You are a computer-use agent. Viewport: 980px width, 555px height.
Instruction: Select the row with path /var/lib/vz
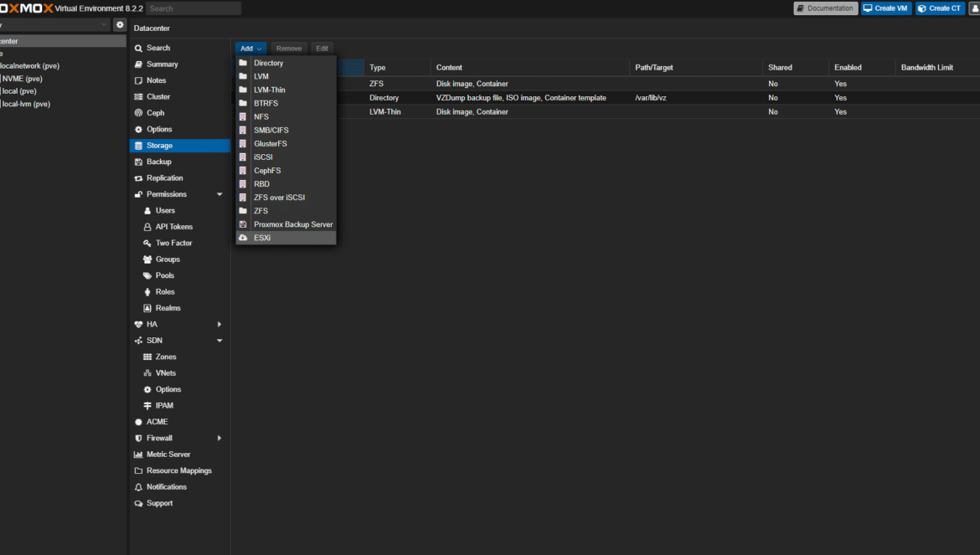tap(607, 97)
